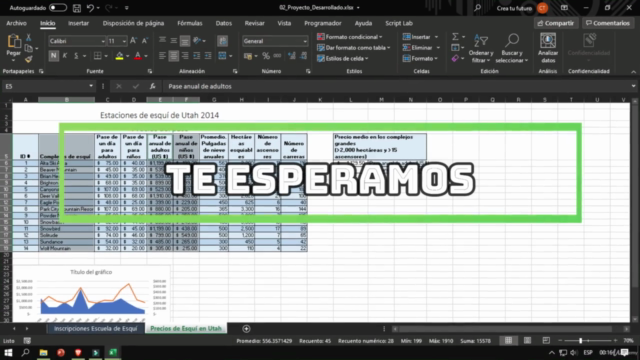Toggle center alignment
The height and width of the screenshot is (360, 640).
click(x=173, y=56)
